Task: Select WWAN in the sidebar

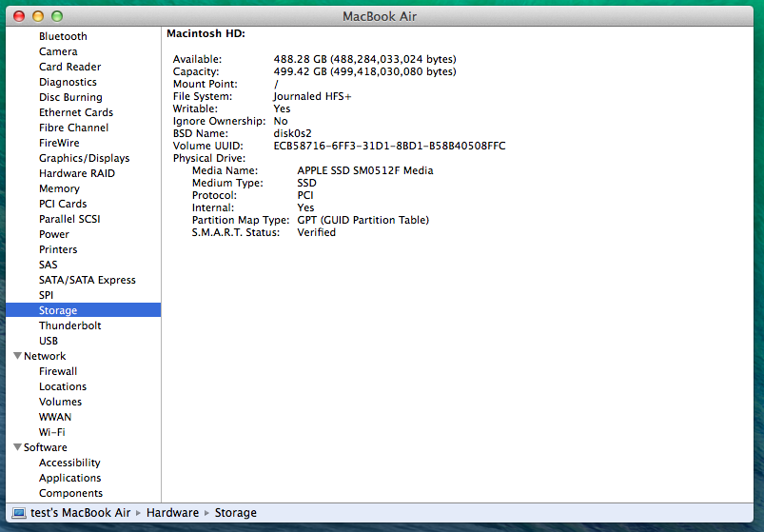Action: pyautogui.click(x=55, y=417)
